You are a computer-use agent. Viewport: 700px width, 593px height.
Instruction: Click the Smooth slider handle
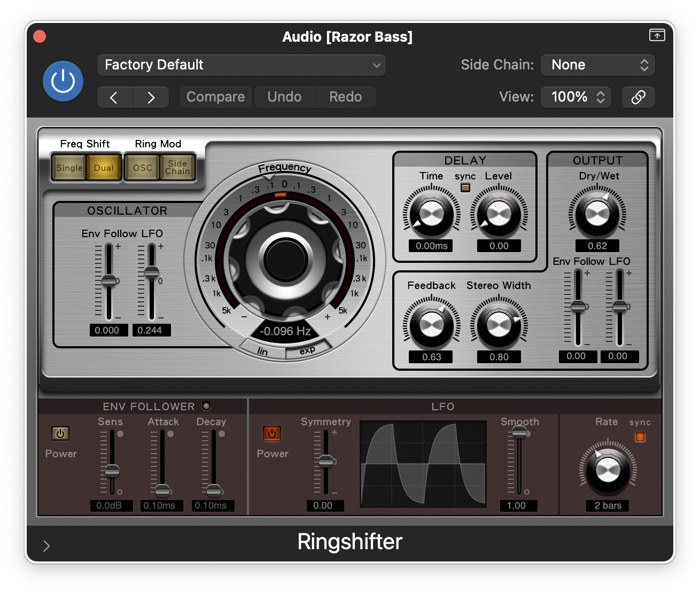tap(519, 432)
